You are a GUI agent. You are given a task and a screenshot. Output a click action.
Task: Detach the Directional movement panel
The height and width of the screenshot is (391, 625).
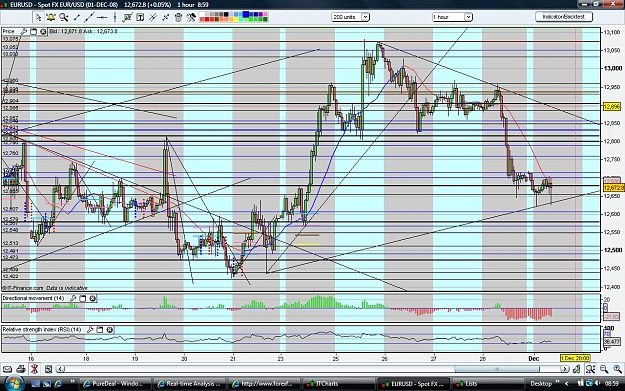pyautogui.click(x=83, y=298)
